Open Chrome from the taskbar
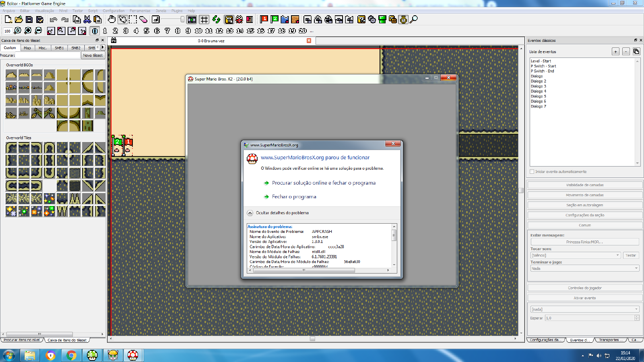 coord(71,356)
